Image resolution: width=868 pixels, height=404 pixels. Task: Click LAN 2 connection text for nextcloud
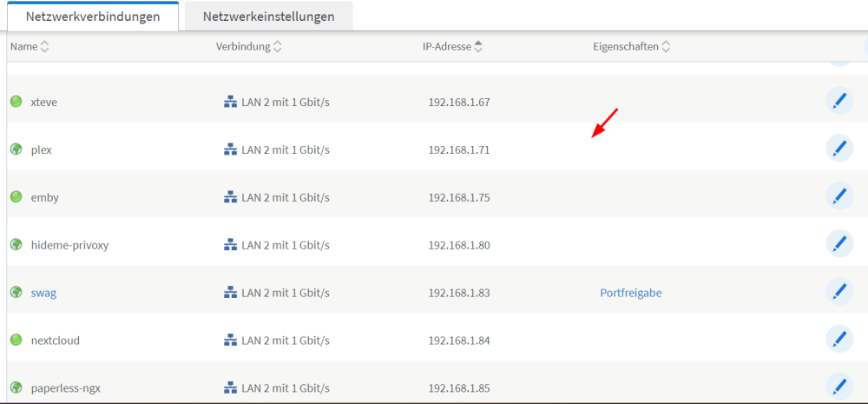tap(286, 341)
